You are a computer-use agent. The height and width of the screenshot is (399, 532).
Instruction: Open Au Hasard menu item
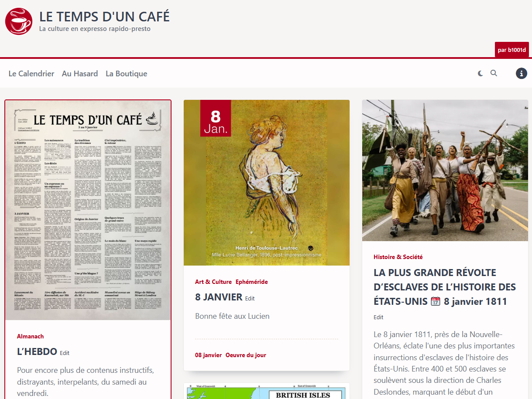click(x=80, y=74)
